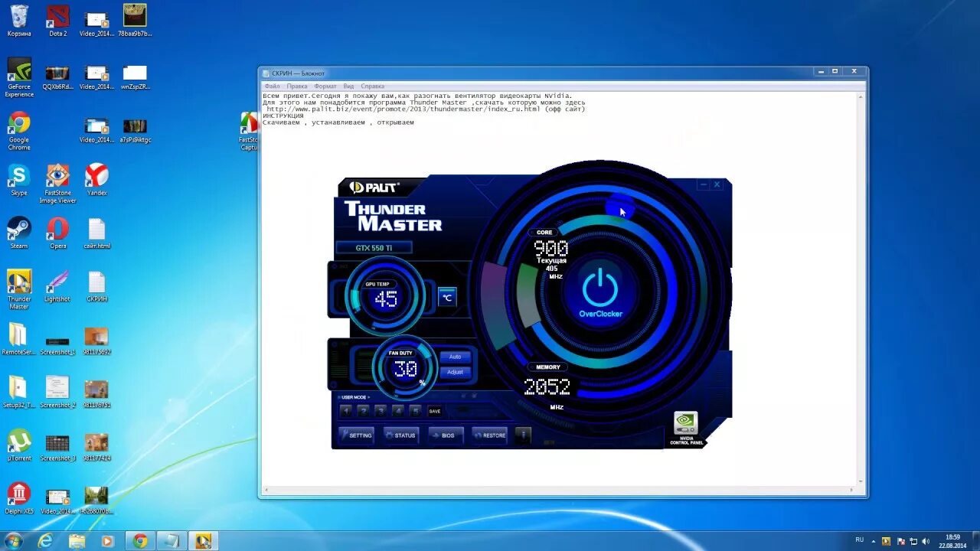Open Windows Explorer from the taskbar

tap(77, 541)
